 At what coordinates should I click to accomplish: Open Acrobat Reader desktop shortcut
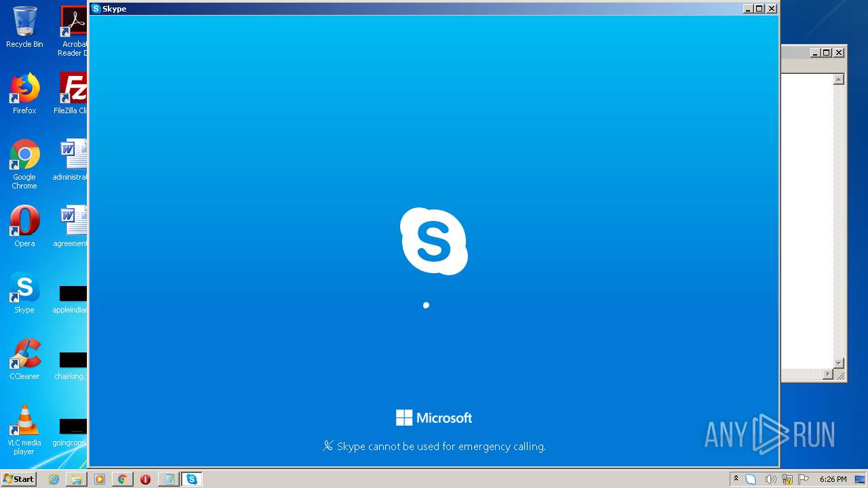tap(73, 31)
